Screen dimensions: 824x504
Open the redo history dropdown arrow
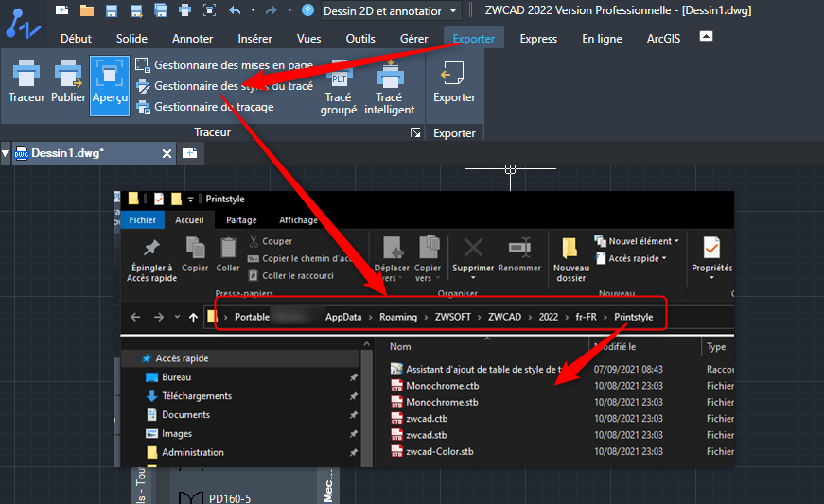click(x=289, y=10)
